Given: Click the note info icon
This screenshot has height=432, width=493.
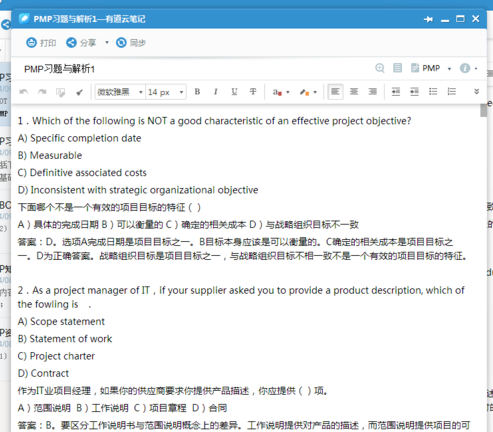Looking at the screenshot, I should pyautogui.click(x=465, y=68).
